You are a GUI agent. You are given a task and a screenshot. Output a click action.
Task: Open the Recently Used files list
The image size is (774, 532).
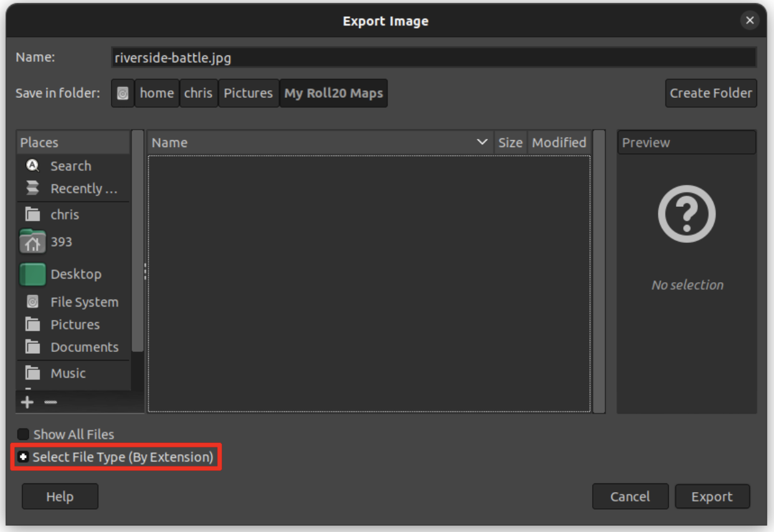point(75,189)
